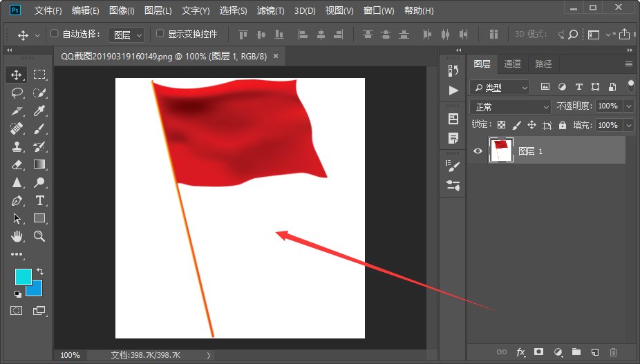Select the Dodge tool
This screenshot has height=364, width=640.
[x=39, y=182]
